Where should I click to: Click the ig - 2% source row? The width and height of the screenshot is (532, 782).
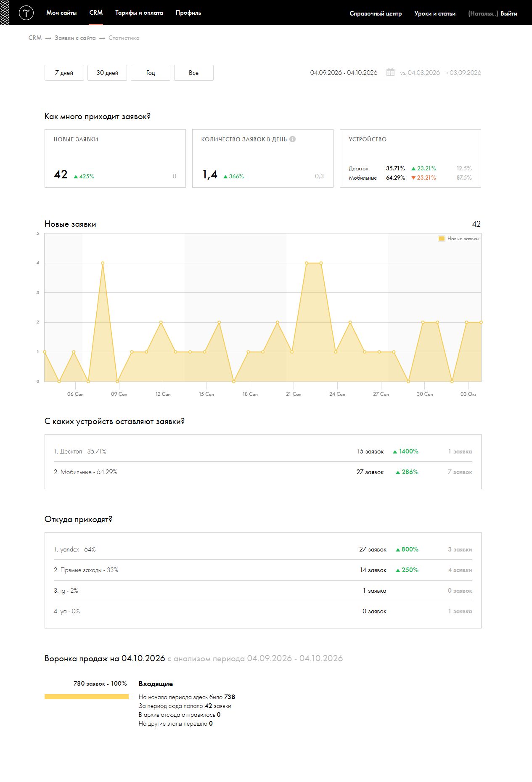tap(263, 591)
